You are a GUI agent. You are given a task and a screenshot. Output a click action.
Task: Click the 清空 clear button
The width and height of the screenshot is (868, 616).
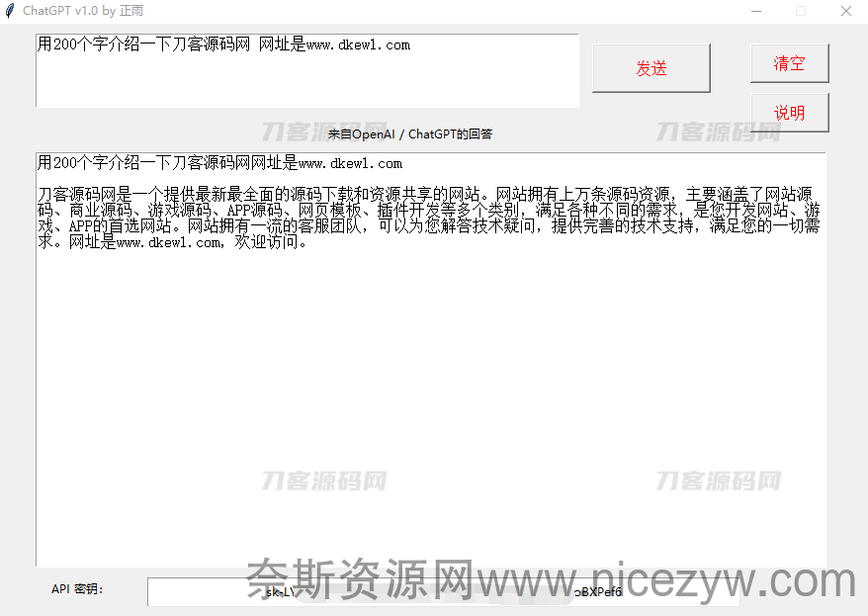[x=789, y=63]
